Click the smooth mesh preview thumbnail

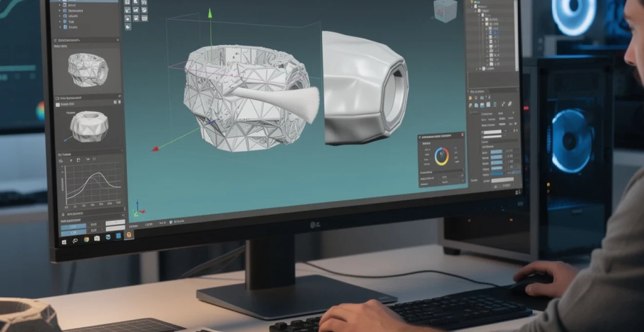[x=88, y=125]
